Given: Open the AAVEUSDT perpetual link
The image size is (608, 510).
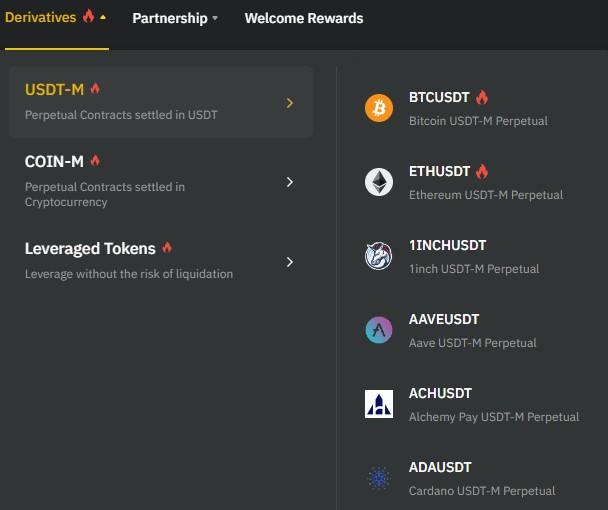Looking at the screenshot, I should (x=472, y=330).
